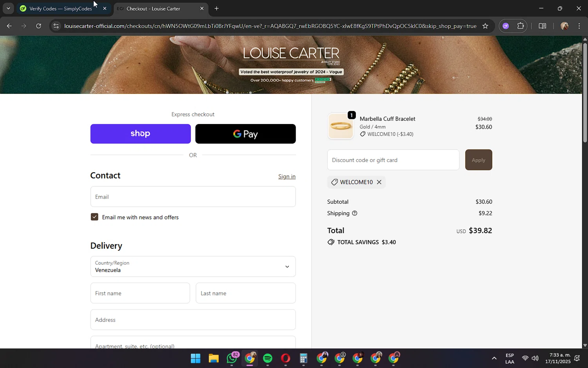This screenshot has width=588, height=368.
Task: Bookmark this page with the star icon
Action: [x=485, y=26]
